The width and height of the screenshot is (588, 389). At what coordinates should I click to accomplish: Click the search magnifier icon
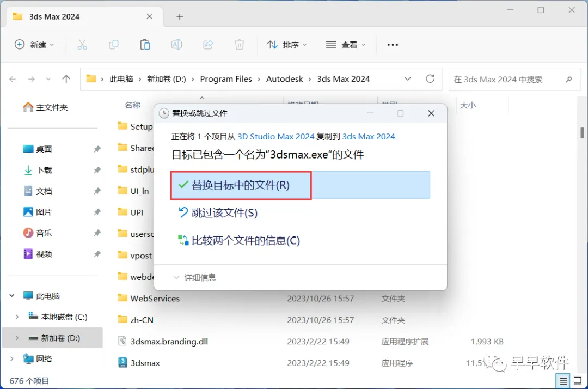point(569,79)
